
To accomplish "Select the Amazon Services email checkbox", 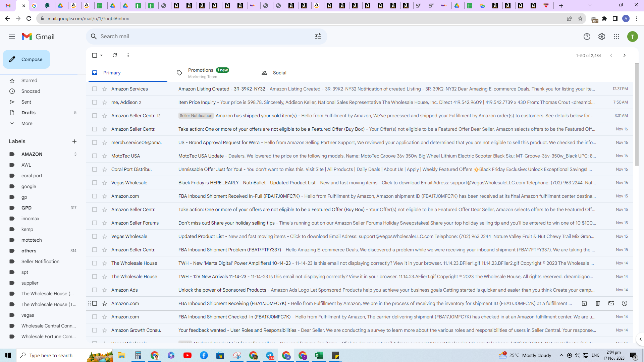I will (95, 89).
